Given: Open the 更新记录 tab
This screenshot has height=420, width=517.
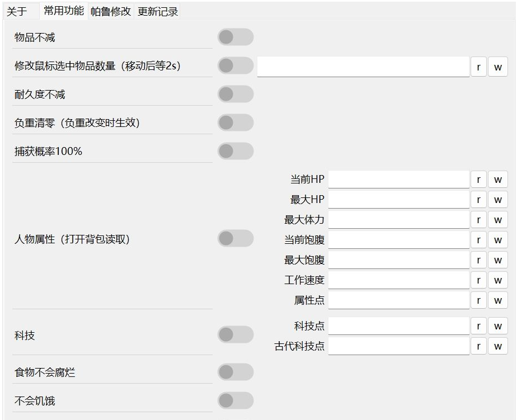Looking at the screenshot, I should point(158,11).
